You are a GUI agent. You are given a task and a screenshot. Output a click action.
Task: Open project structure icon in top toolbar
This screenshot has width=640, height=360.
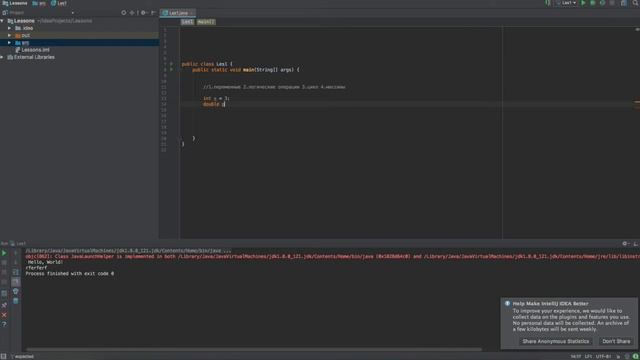coord(624,3)
